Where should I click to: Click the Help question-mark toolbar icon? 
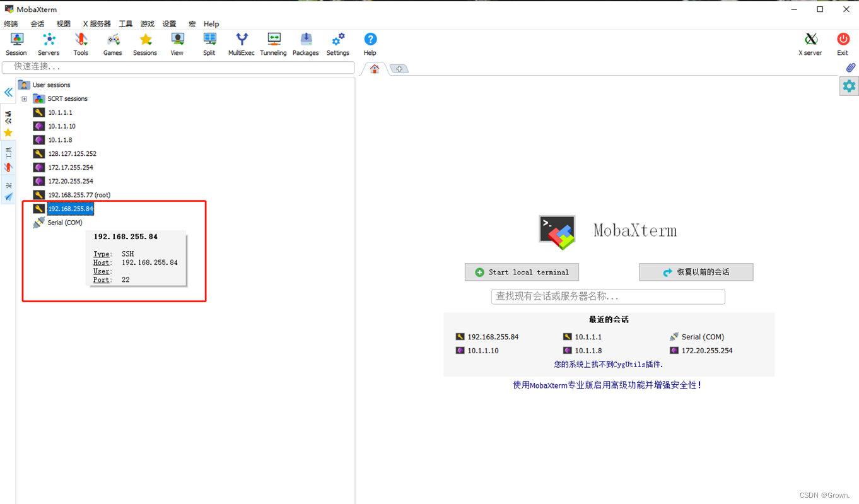click(370, 44)
